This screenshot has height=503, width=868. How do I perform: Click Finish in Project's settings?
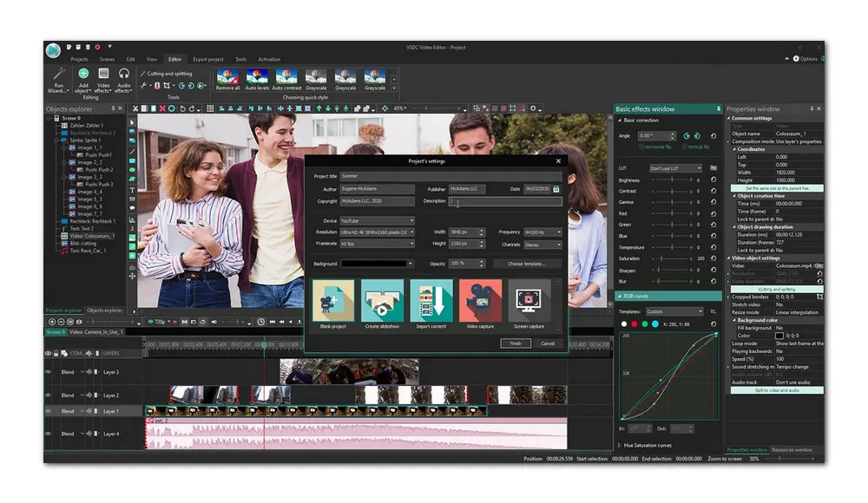coord(516,343)
